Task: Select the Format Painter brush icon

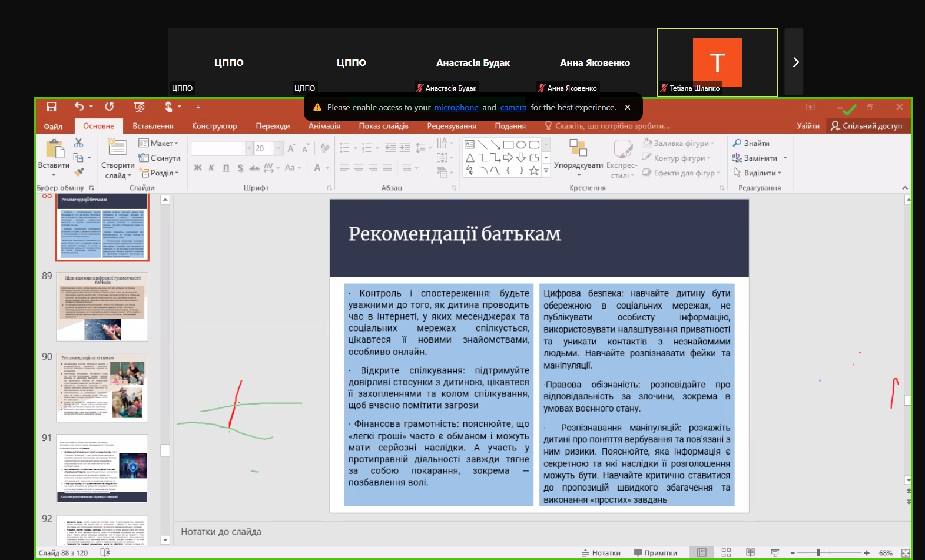Action: tap(79, 173)
